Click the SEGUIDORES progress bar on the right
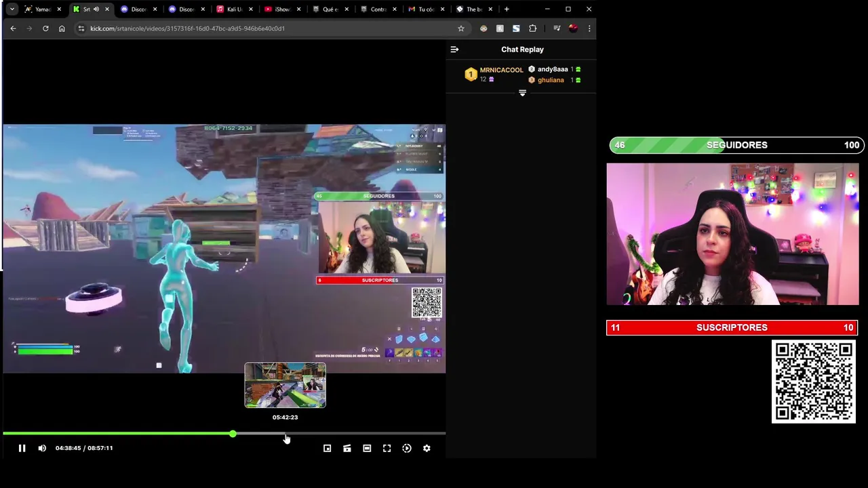This screenshot has width=868, height=488. (x=736, y=145)
